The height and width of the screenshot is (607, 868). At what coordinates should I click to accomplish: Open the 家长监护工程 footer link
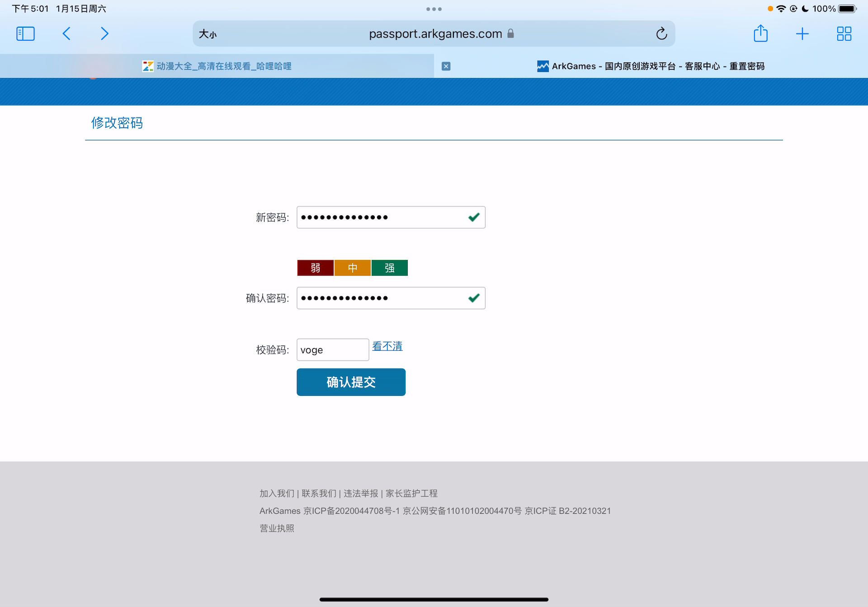pyautogui.click(x=411, y=493)
